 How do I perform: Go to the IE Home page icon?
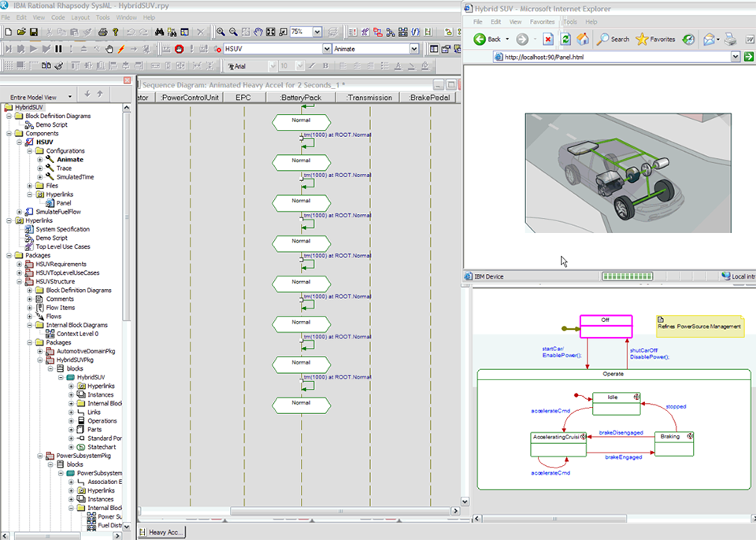click(583, 39)
